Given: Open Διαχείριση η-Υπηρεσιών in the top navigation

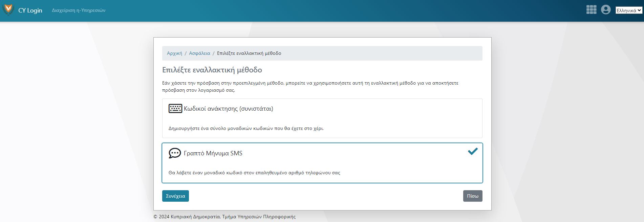Looking at the screenshot, I should tap(79, 10).
